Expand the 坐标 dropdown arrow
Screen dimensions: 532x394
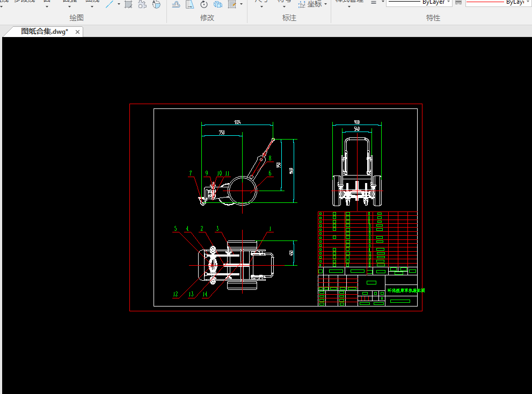coord(326,4)
